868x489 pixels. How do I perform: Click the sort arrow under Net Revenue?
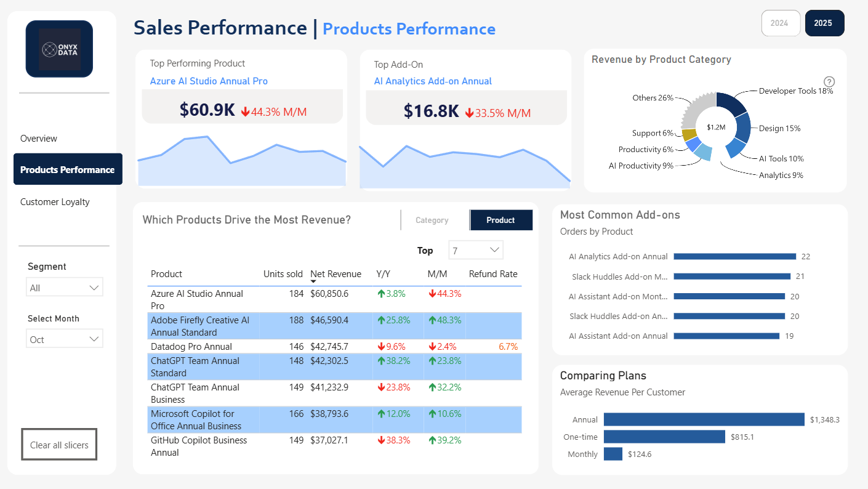click(x=313, y=281)
